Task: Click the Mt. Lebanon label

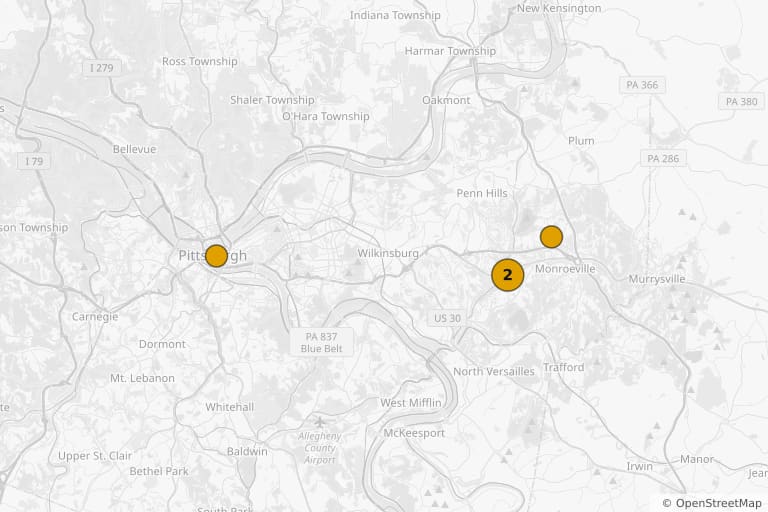Action: point(142,378)
